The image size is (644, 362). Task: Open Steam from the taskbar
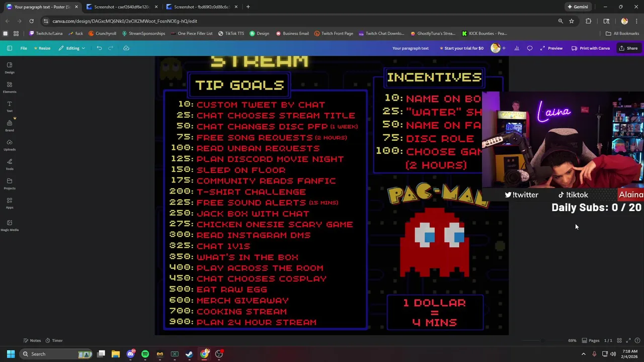189,354
